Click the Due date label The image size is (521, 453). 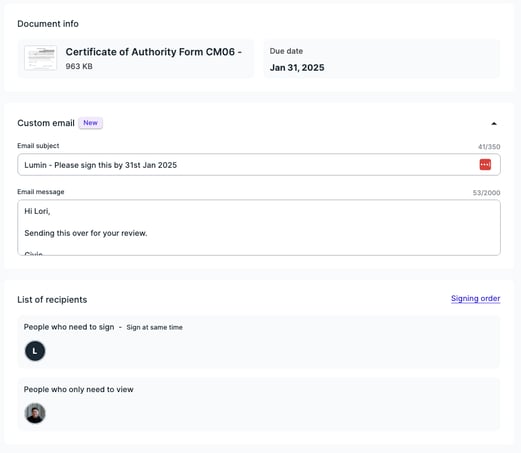coord(286,51)
